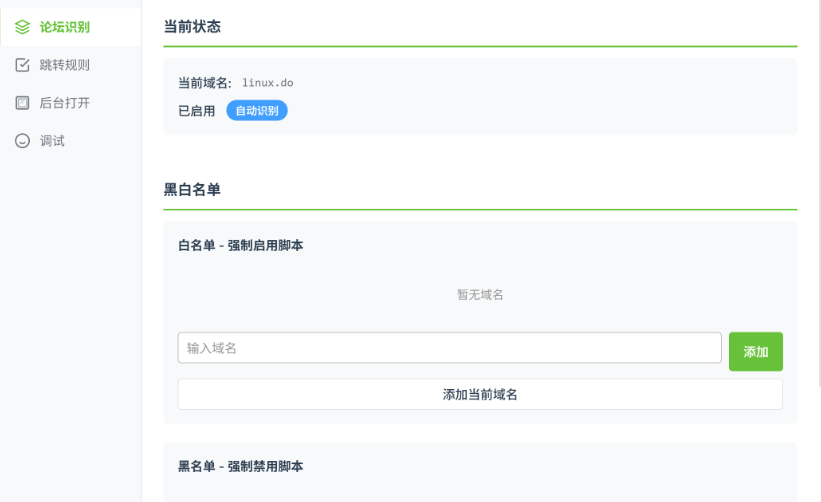Click the smiley icon beside 调试
821x502 pixels.
point(22,141)
